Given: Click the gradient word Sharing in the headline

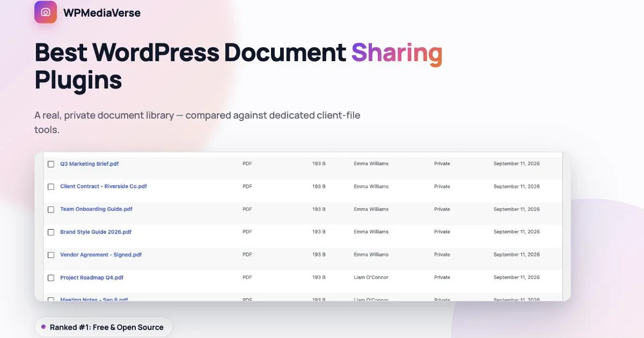Looking at the screenshot, I should (397, 53).
